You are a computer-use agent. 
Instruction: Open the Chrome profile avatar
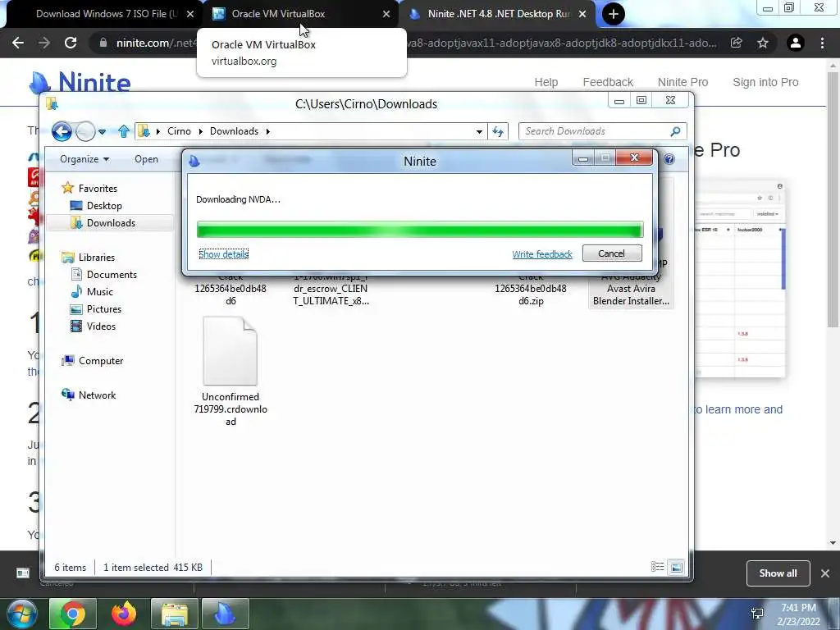(x=796, y=43)
